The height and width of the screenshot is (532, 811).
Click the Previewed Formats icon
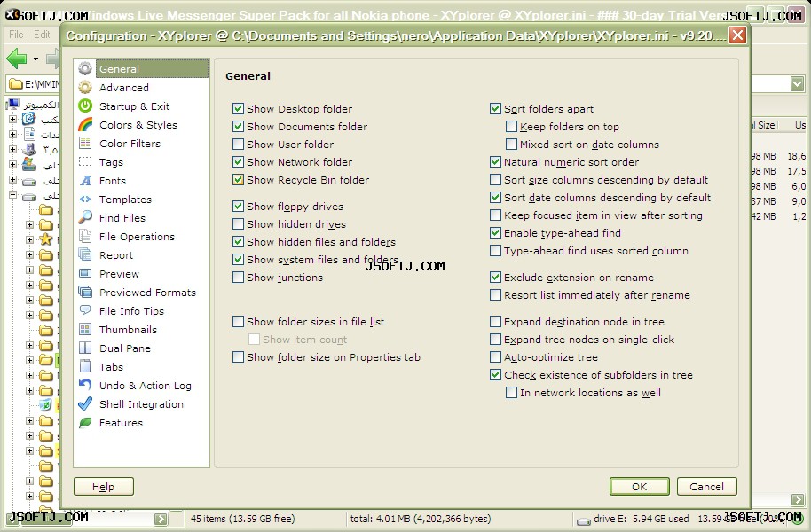pyautogui.click(x=85, y=292)
